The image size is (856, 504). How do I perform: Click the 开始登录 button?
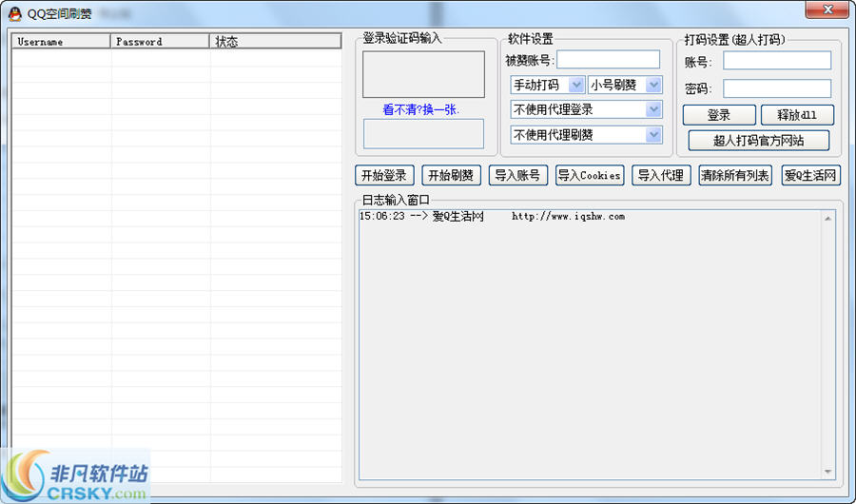click(x=384, y=175)
